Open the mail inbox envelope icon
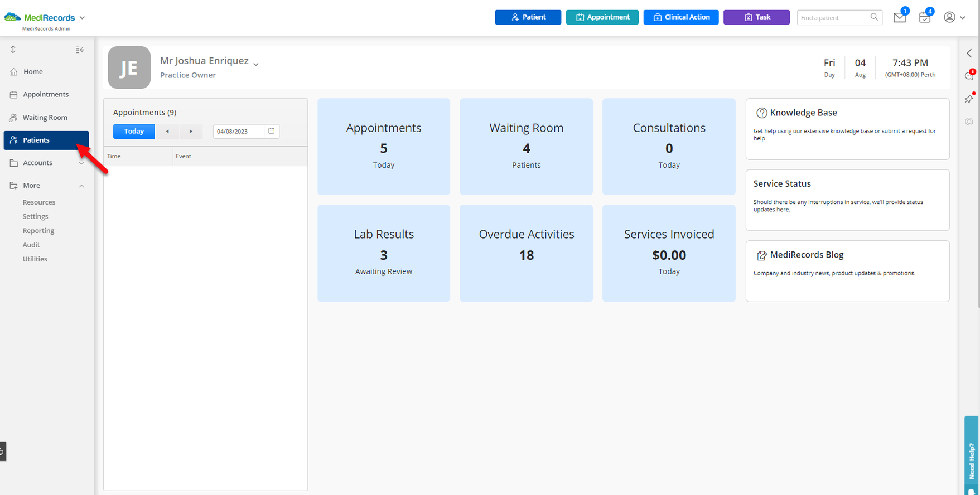The image size is (980, 495). point(900,17)
